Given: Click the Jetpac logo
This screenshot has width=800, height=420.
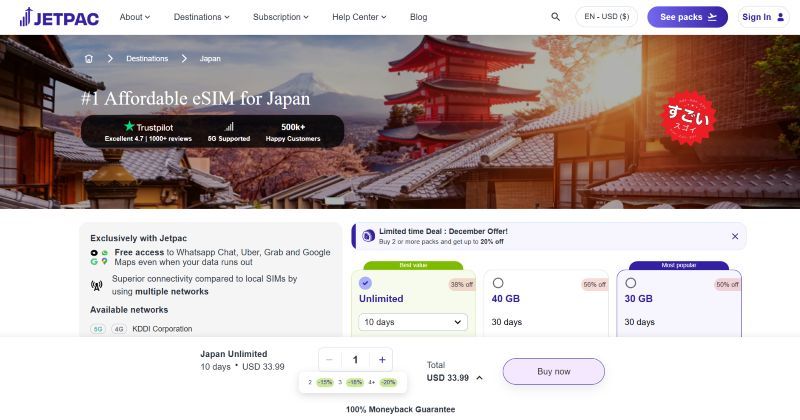Looking at the screenshot, I should pos(59,17).
